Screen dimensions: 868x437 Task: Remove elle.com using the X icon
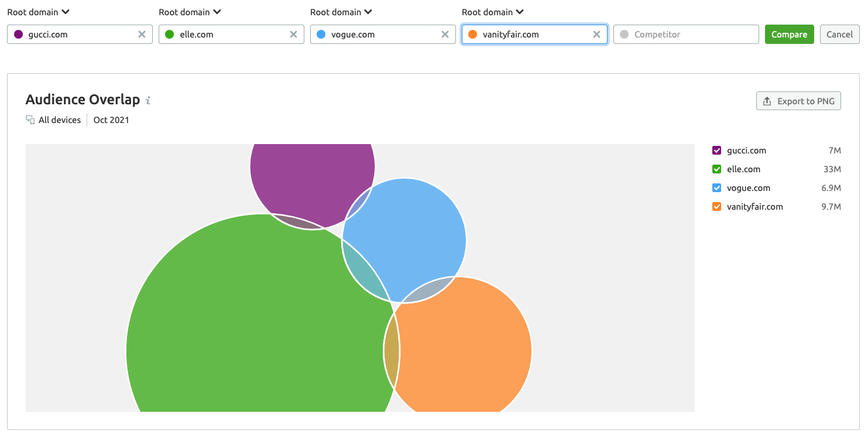[x=293, y=35]
